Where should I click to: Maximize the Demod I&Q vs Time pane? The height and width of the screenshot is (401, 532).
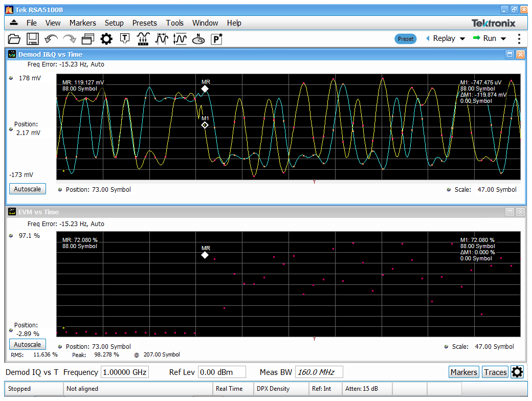pyautogui.click(x=509, y=54)
